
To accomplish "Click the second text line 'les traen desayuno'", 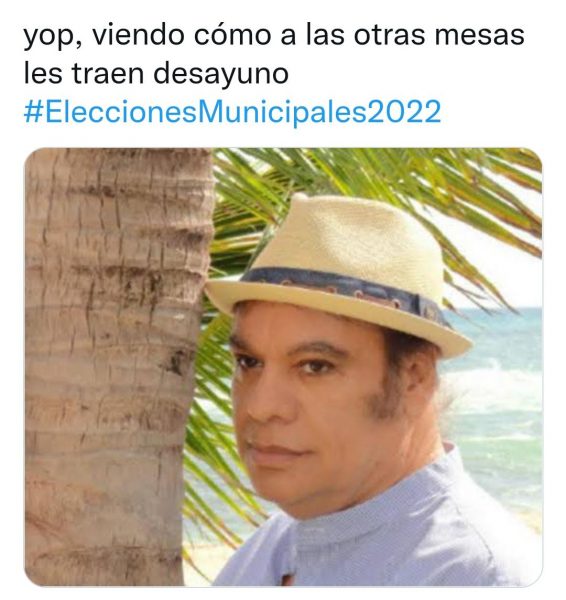I will 156,73.
